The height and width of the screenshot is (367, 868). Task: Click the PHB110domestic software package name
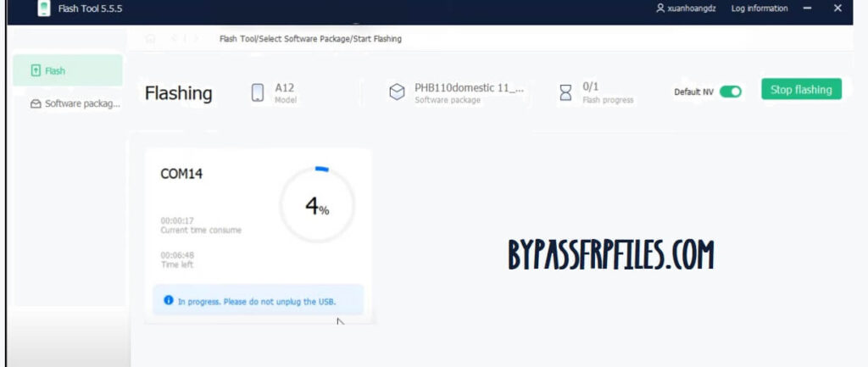point(468,87)
